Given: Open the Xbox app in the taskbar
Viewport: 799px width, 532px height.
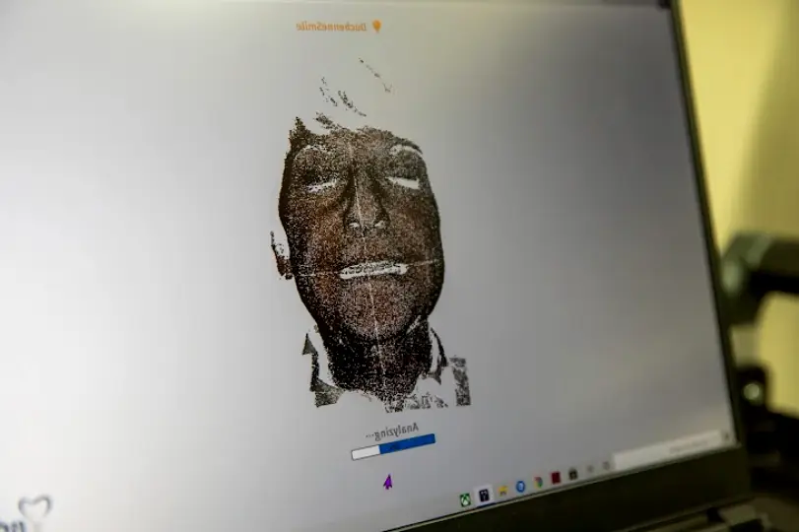Looking at the screenshot, I should pos(465,500).
